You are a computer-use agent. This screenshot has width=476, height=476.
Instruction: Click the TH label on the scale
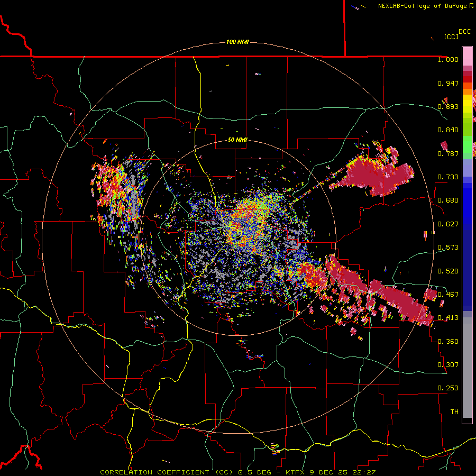coord(454,412)
